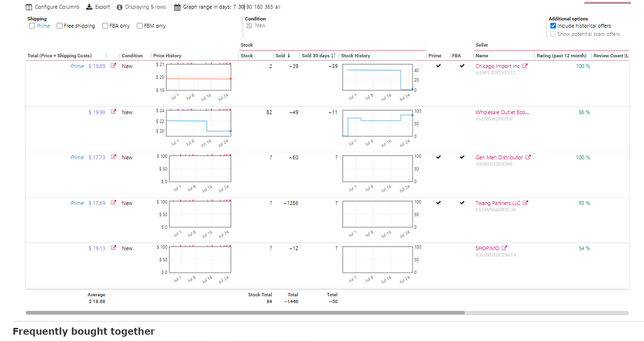This screenshot has width=644, height=341.
Task: Open external link icon beside Chicago Import Inc
Action: (525, 66)
